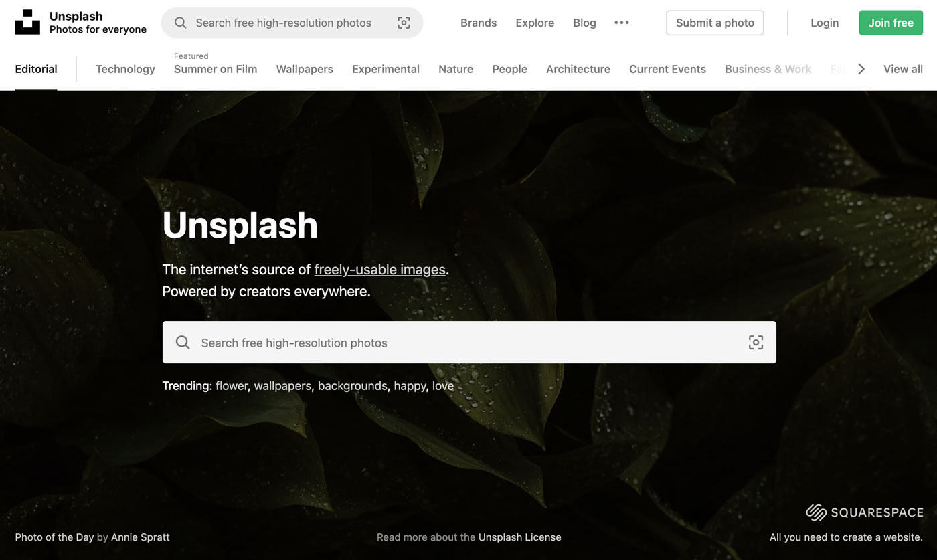
Task: Open visual search in header search bar
Action: [x=404, y=23]
